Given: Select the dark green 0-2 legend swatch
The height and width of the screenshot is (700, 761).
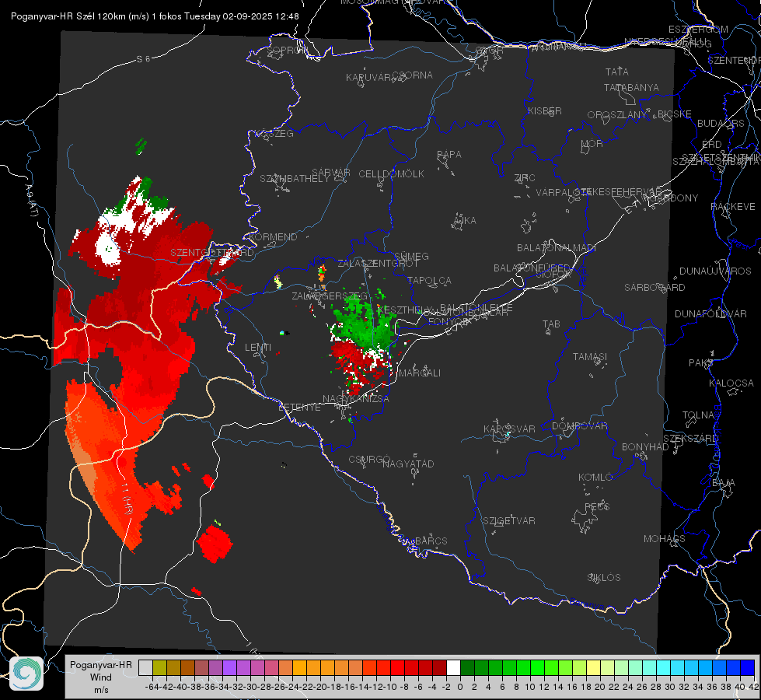Looking at the screenshot, I should pos(467,667).
